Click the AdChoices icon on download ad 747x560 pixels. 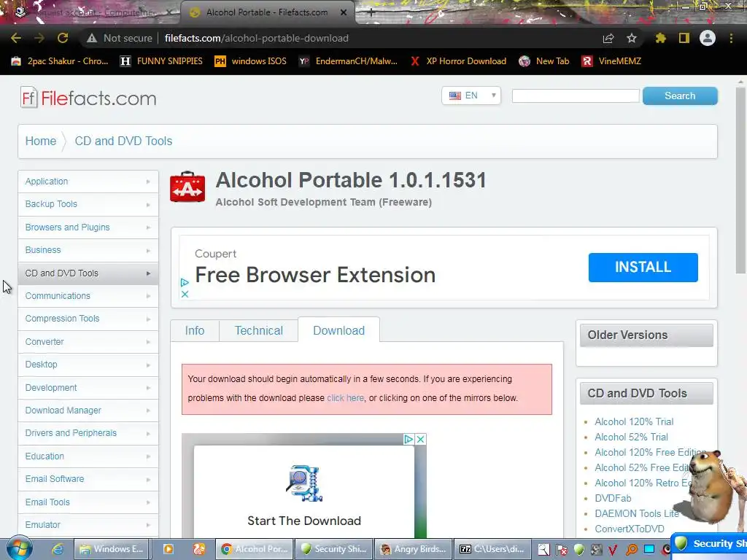[409, 439]
